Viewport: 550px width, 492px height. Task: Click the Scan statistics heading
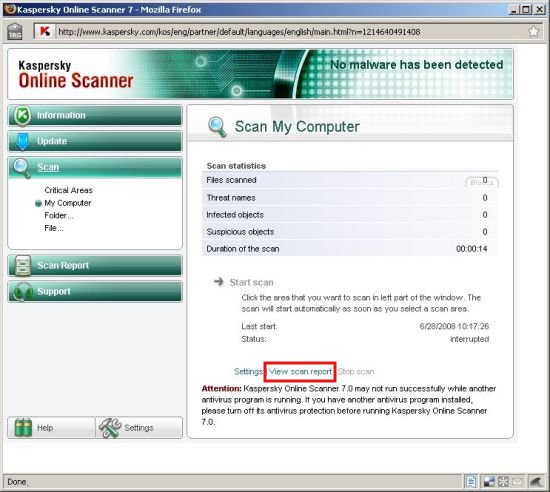(236, 166)
